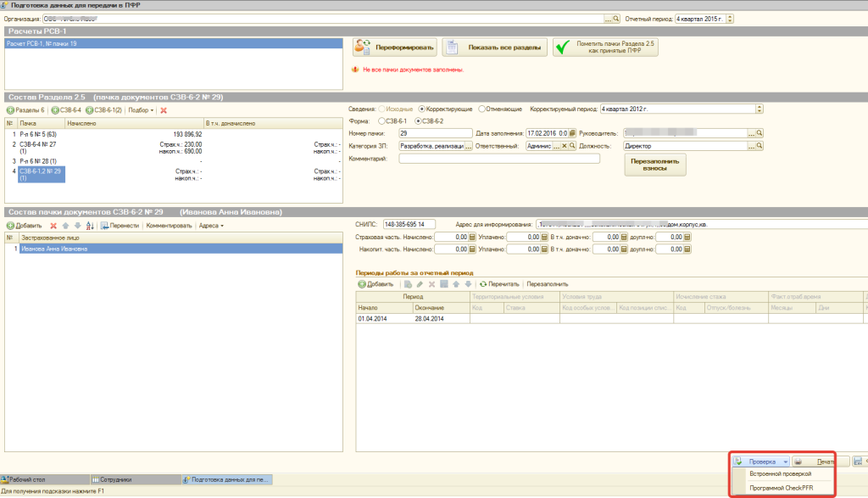Click Перезаполнить взносы button
The image size is (868, 498).
655,165
